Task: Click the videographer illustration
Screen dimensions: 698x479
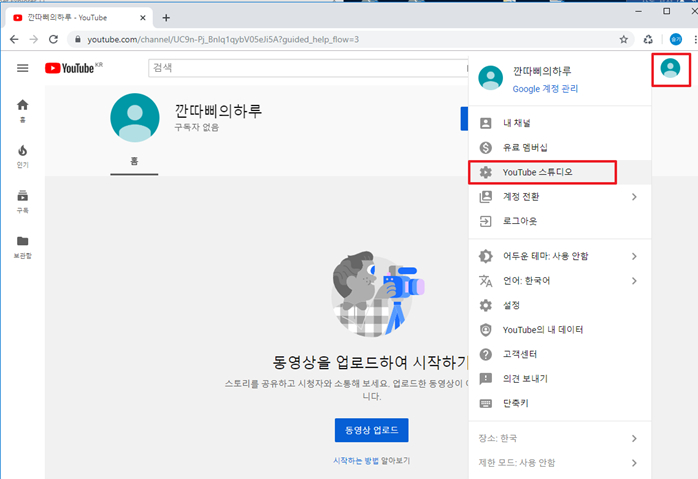Action: [x=377, y=293]
